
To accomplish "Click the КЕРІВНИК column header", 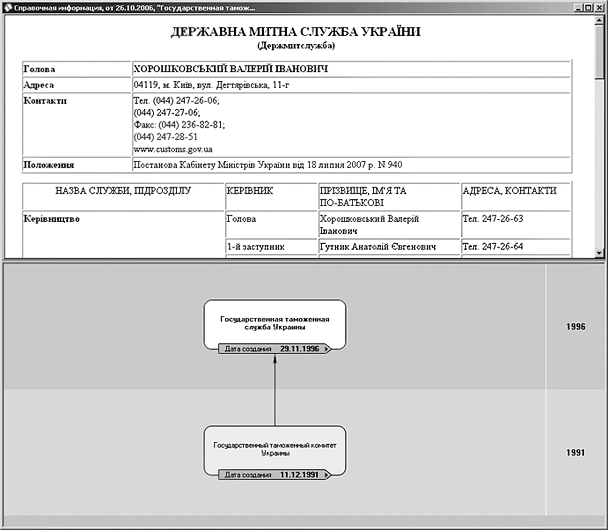I will tap(271, 197).
